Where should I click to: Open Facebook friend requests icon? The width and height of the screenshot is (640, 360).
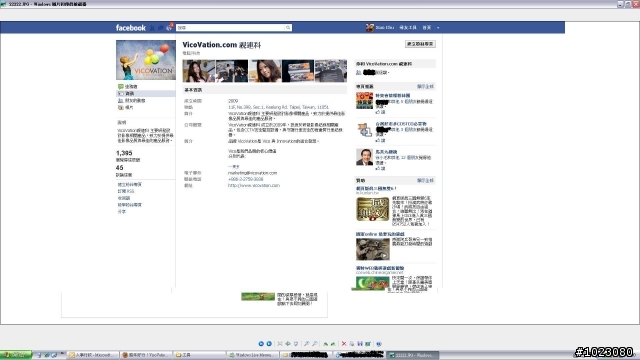pos(153,28)
